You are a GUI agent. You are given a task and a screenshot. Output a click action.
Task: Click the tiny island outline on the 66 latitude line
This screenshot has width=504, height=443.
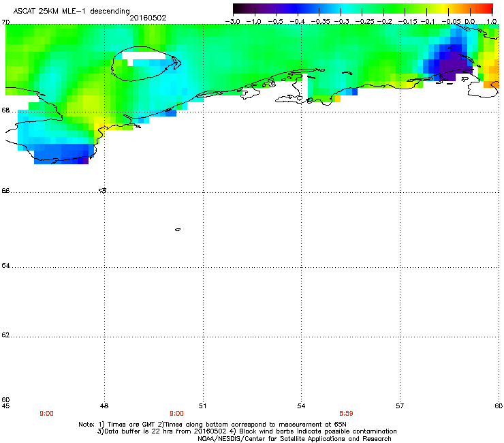point(103,190)
